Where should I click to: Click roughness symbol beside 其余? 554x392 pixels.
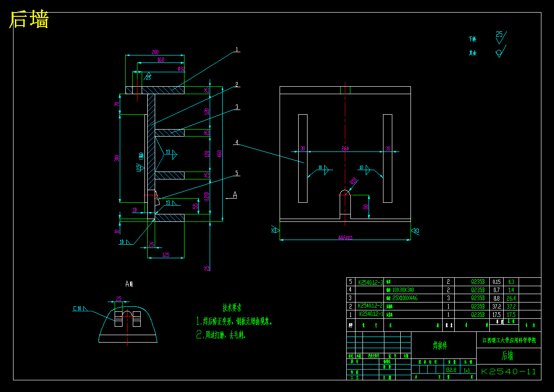[500, 52]
